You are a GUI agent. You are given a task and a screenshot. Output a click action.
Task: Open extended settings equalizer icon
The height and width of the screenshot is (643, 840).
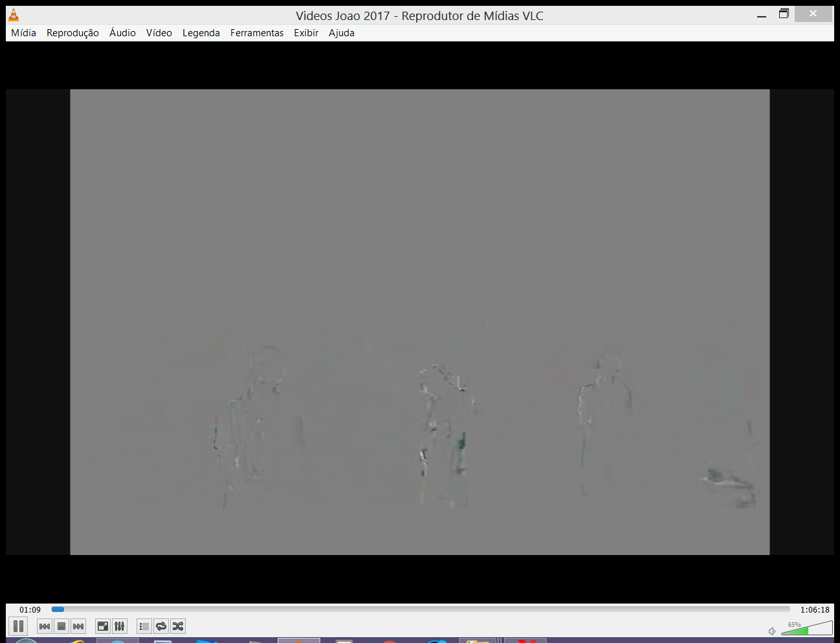pos(120,626)
